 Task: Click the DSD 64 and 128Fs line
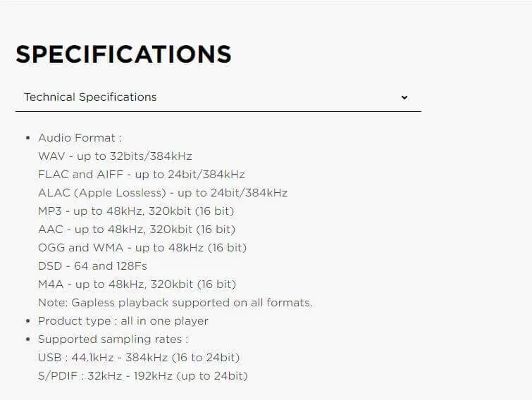(92, 266)
